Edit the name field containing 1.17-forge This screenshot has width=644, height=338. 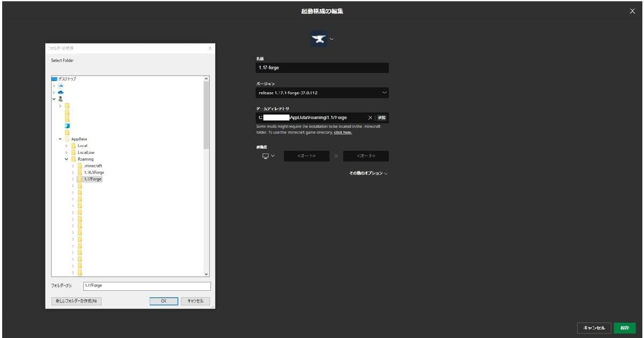pos(322,68)
